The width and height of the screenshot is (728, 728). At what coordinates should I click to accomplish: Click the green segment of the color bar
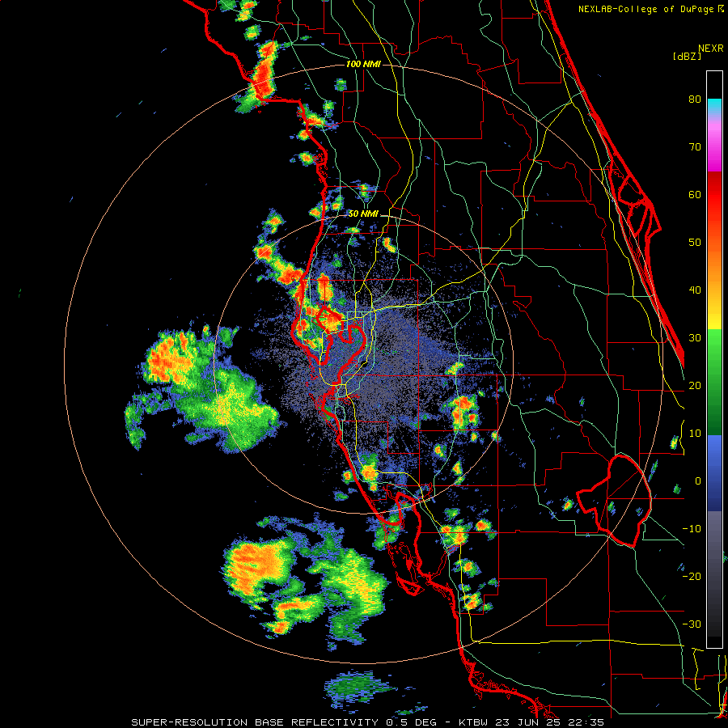pos(714,382)
